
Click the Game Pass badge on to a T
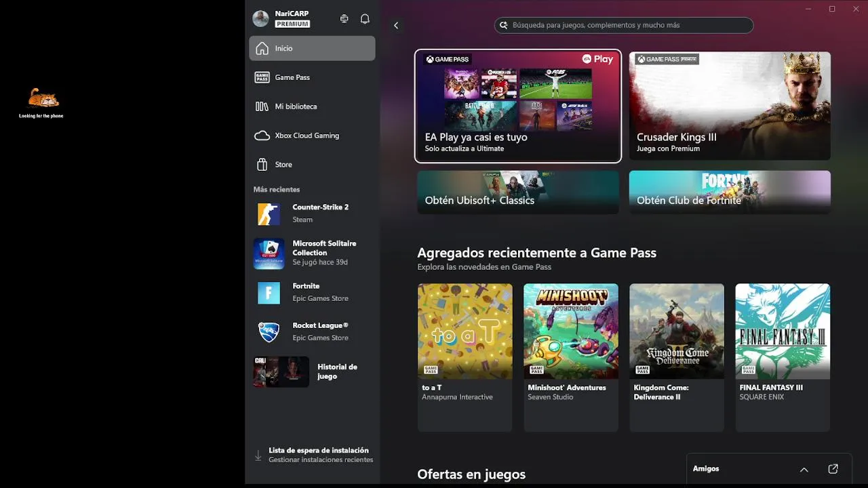(430, 370)
